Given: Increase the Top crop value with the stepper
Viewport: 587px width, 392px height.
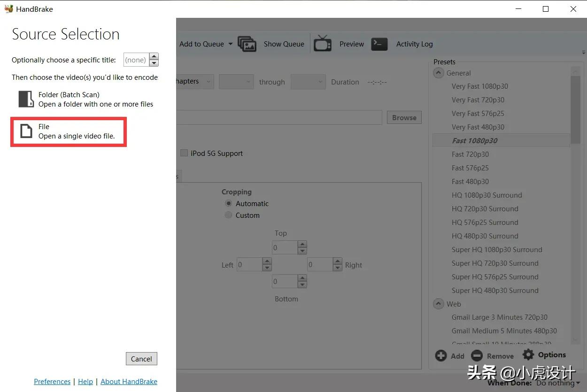Looking at the screenshot, I should coord(302,245).
